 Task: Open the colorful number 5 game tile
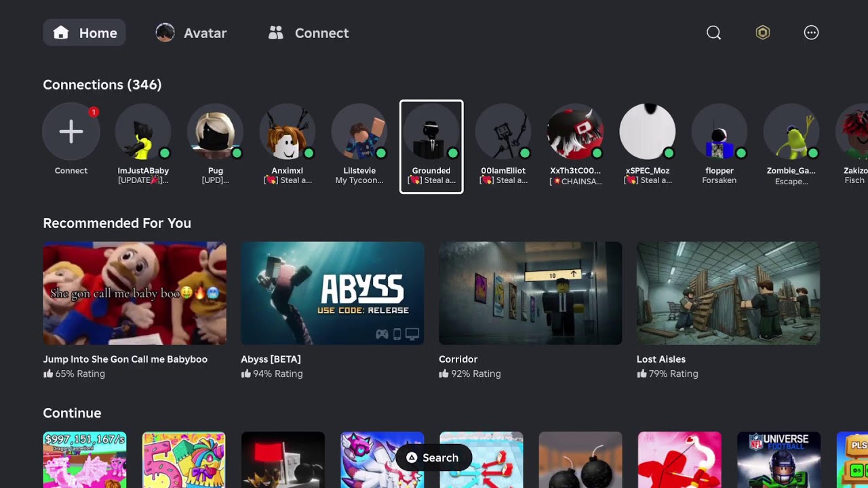[184, 460]
